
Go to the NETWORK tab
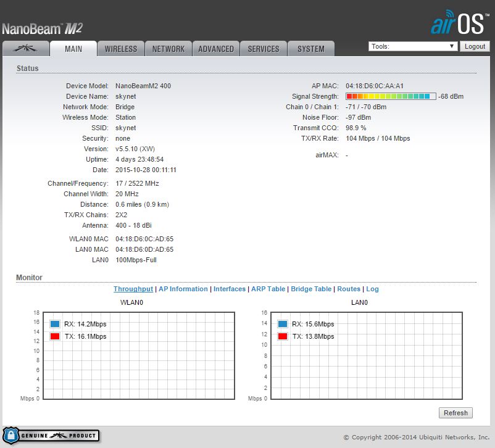click(x=168, y=49)
